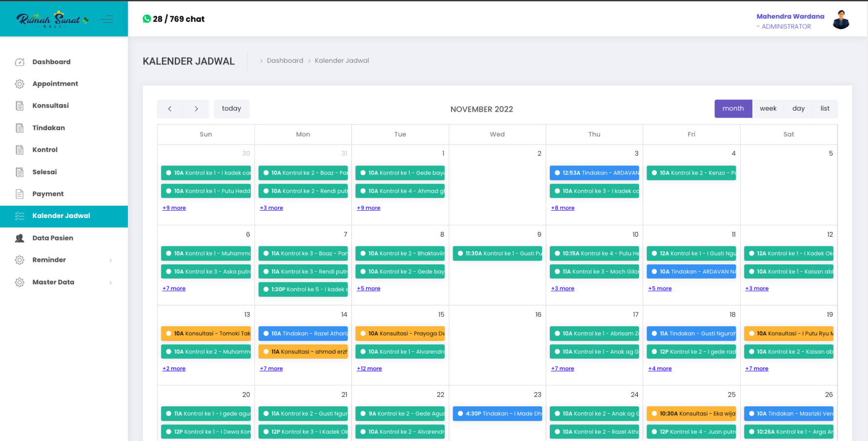This screenshot has width=868, height=441.
Task: Go to previous month with left arrow
Action: [170, 109]
